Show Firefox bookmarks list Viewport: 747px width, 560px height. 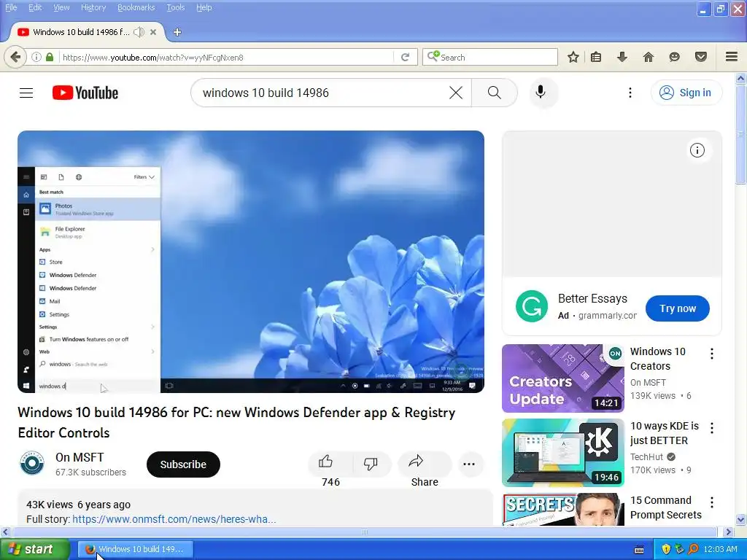[x=596, y=57]
